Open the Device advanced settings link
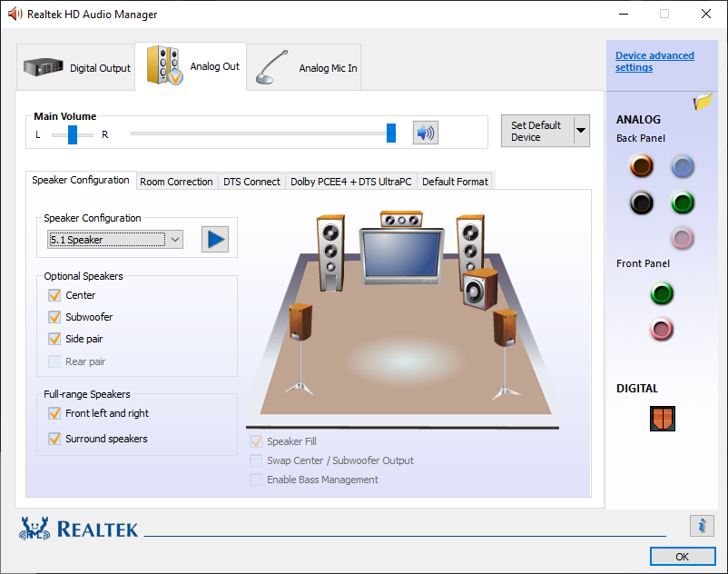 tap(654, 61)
